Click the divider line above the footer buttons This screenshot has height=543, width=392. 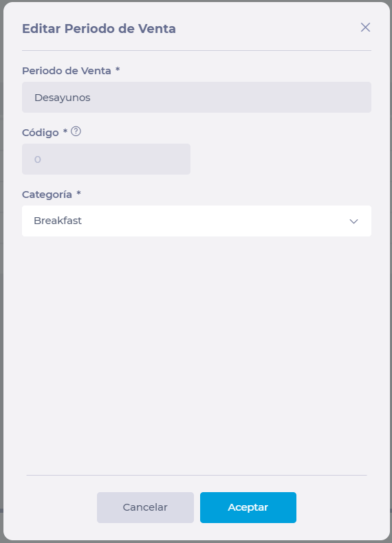coord(197,475)
